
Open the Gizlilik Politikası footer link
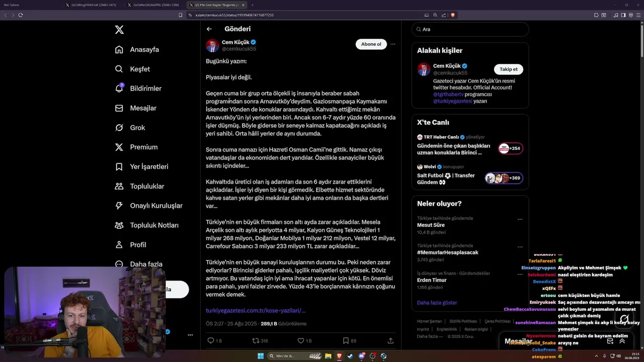tap(463, 321)
